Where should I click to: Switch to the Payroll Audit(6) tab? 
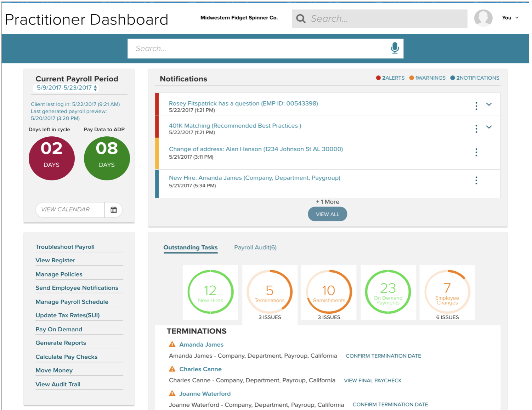(255, 247)
